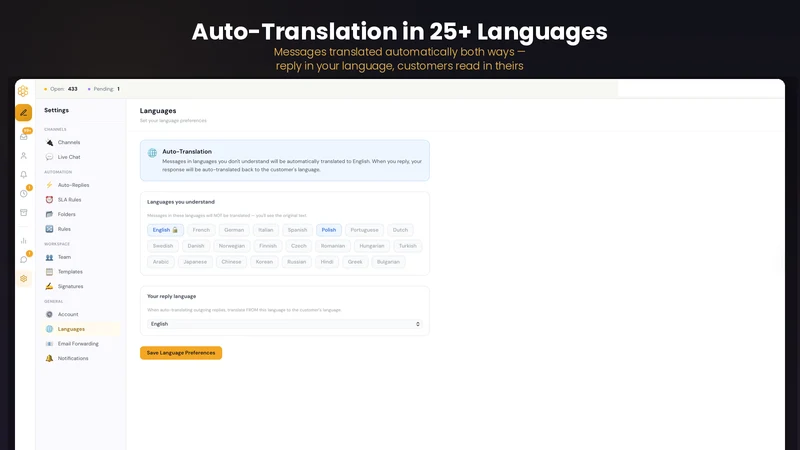Toggle the French language chip
800x450 pixels.
click(x=201, y=230)
